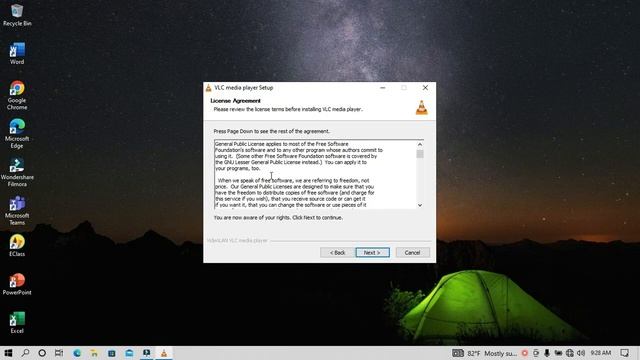Viewport: 640px width, 360px height.
Task: Open Task View in the taskbar
Action: click(59, 353)
